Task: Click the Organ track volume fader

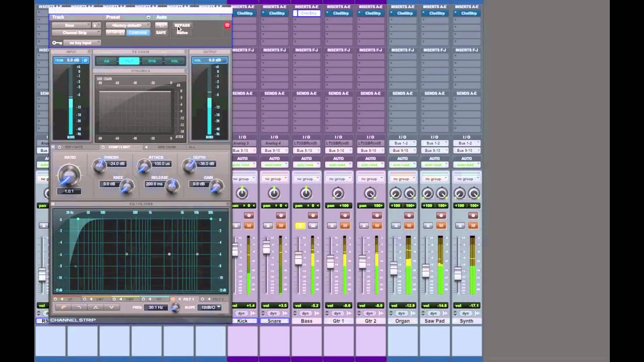Action: click(x=393, y=268)
